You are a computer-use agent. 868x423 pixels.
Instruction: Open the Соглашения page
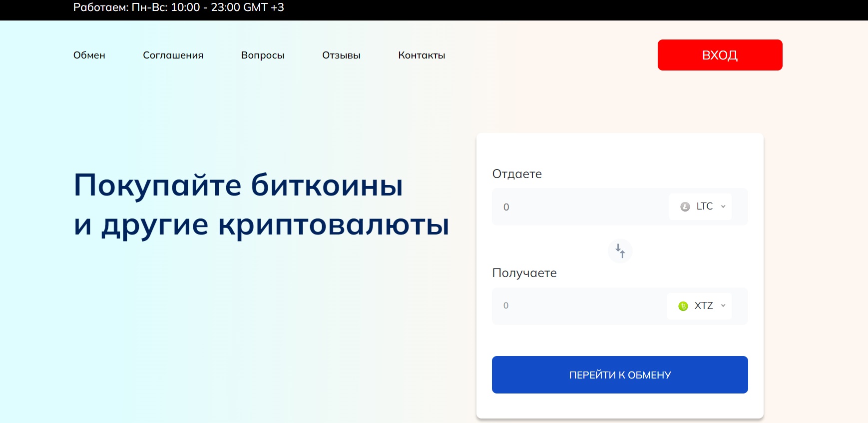[x=173, y=55]
